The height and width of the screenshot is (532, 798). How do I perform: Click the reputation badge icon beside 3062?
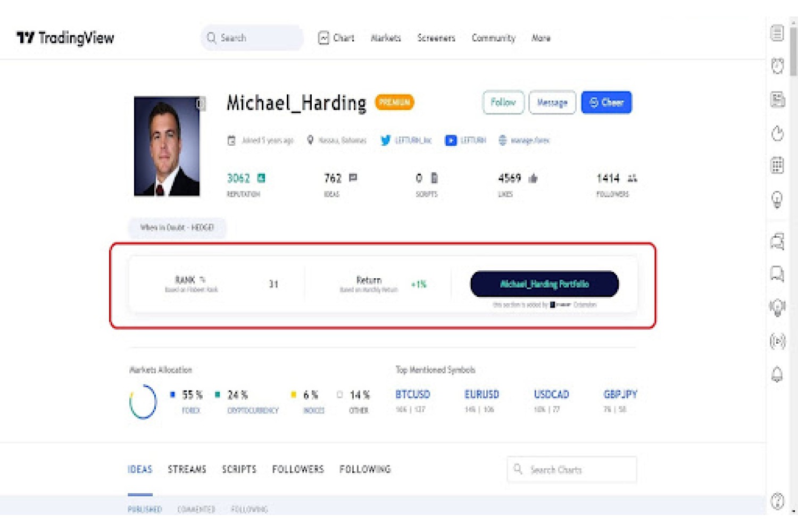(x=261, y=178)
